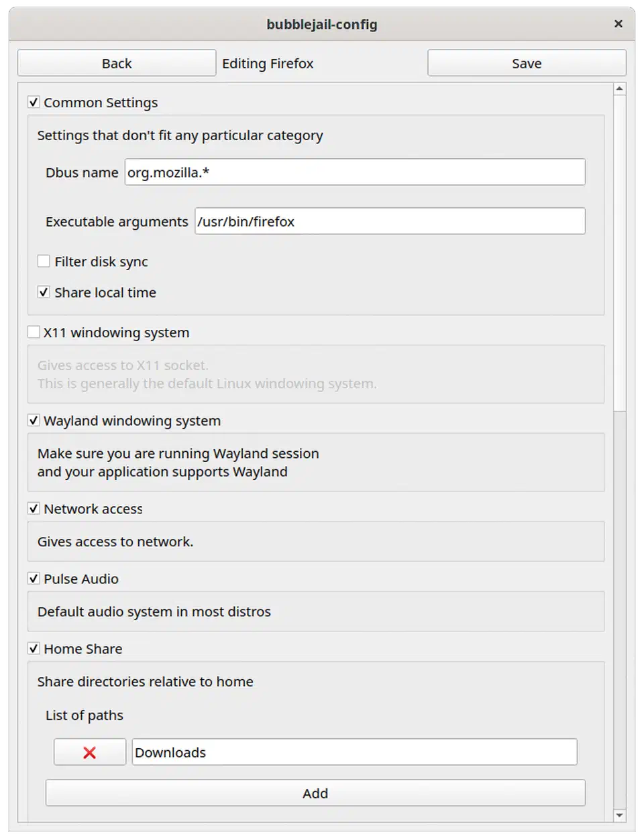644x840 pixels.
Task: Click the Executable arguments field
Action: 389,221
